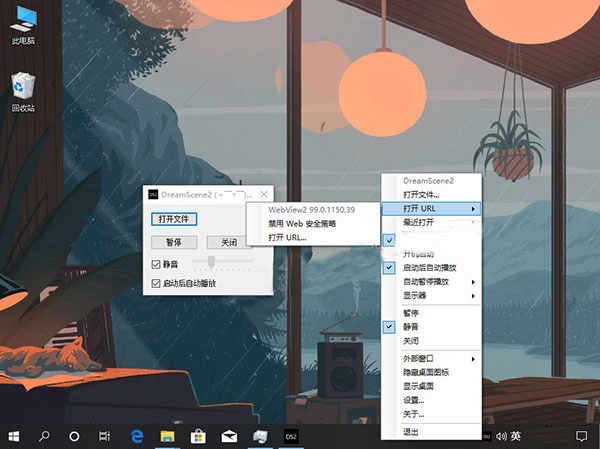Choose 隐藏桌面图标 from the menu

coord(431,372)
